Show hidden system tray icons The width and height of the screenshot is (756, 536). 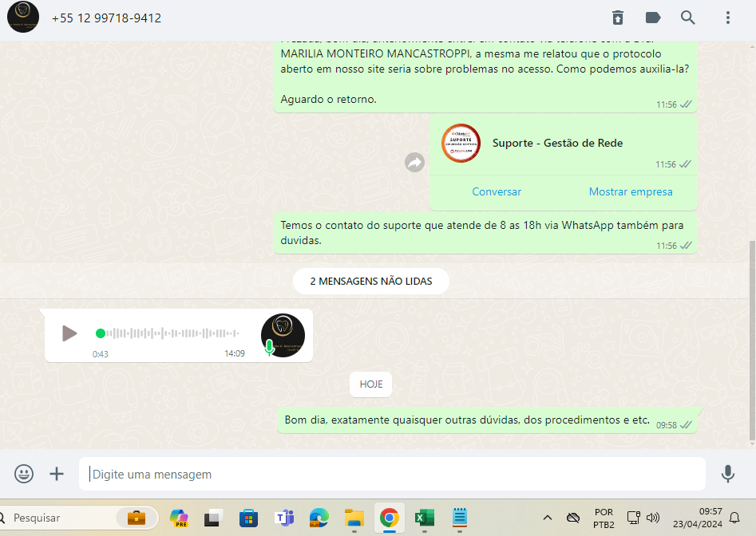point(547,518)
